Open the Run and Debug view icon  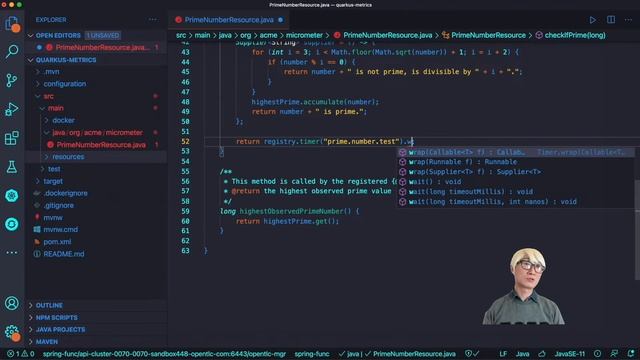click(12, 109)
